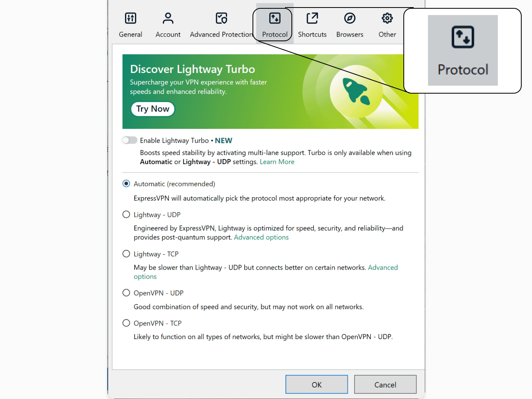The image size is (532, 399).
Task: Click the "Likely to function on all types" text
Action: tap(263, 337)
